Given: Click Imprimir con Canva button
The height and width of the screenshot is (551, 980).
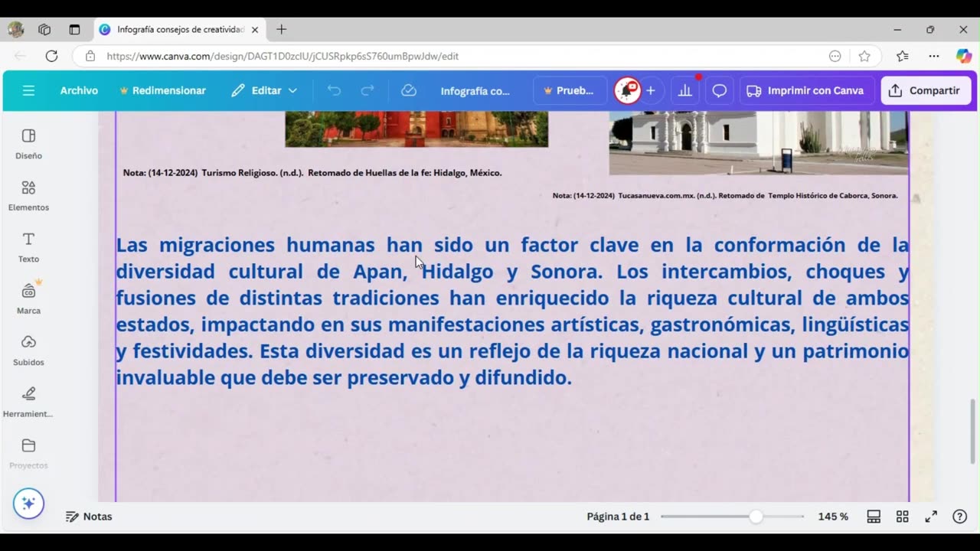Looking at the screenshot, I should pos(806,90).
